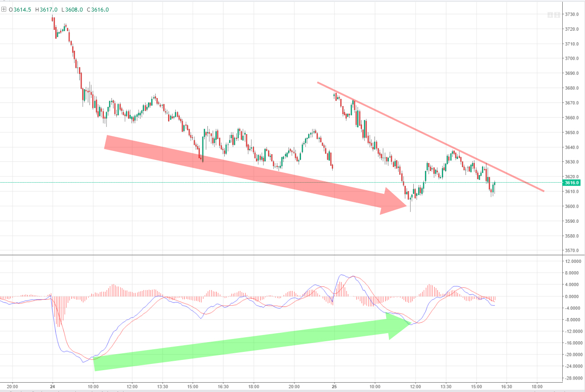
Task: Select the green upward arrow on MACD pane
Action: (250, 340)
